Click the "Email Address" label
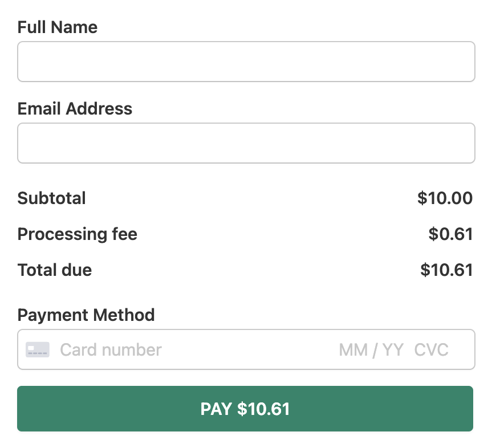496x448 pixels. click(x=75, y=109)
